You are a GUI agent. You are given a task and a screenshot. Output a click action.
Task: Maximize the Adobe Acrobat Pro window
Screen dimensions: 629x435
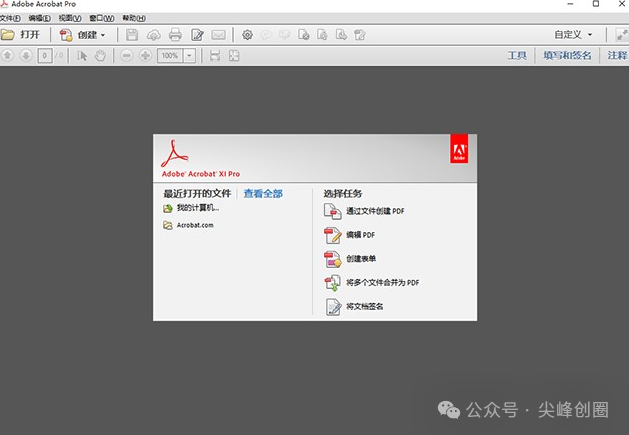coord(596,4)
